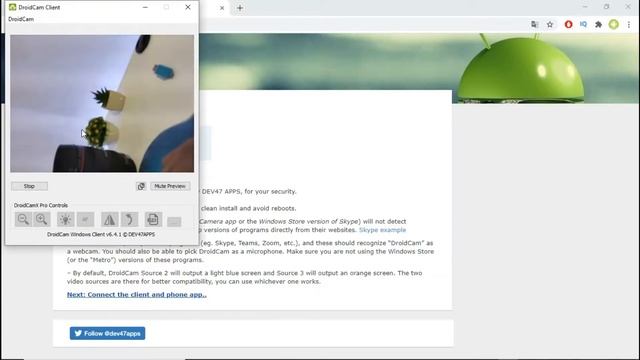Open the browser three-dot menu
Image resolution: width=640 pixels, height=360 pixels.
click(629, 24)
